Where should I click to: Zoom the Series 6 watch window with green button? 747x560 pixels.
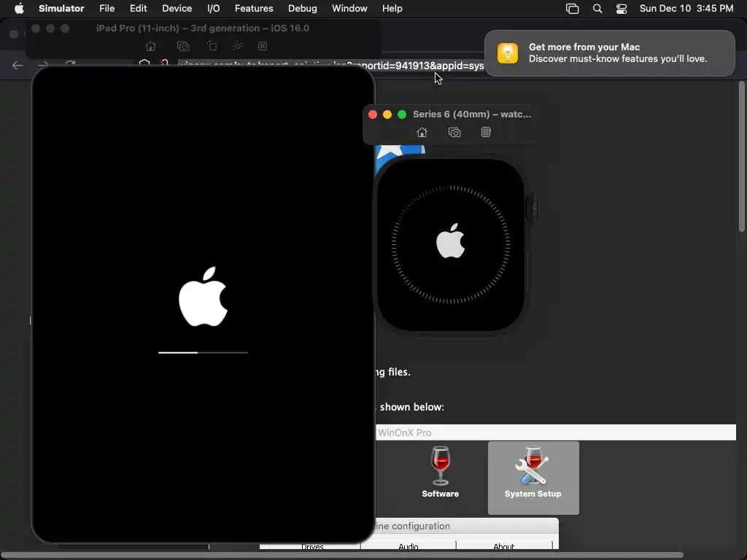coord(402,114)
